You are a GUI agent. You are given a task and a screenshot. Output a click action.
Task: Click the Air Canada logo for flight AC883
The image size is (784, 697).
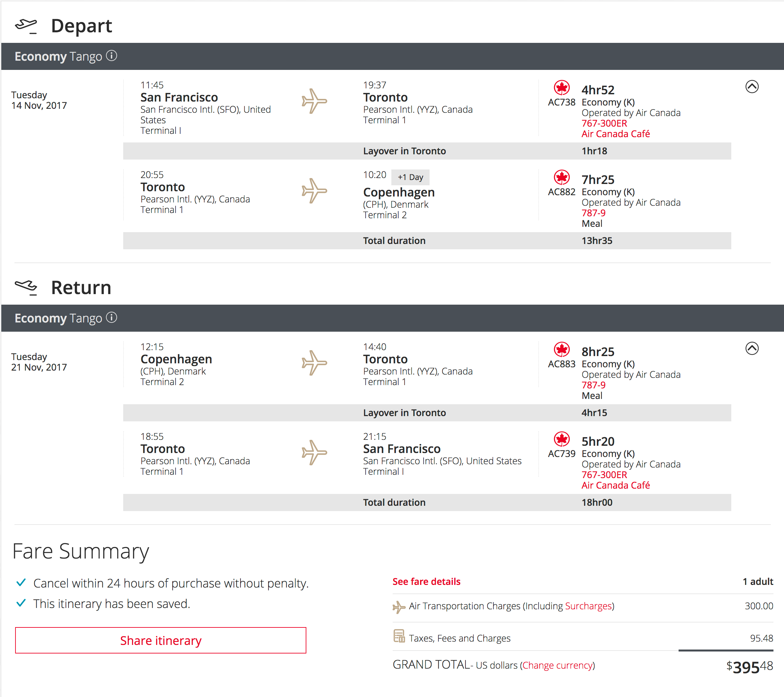(x=562, y=349)
